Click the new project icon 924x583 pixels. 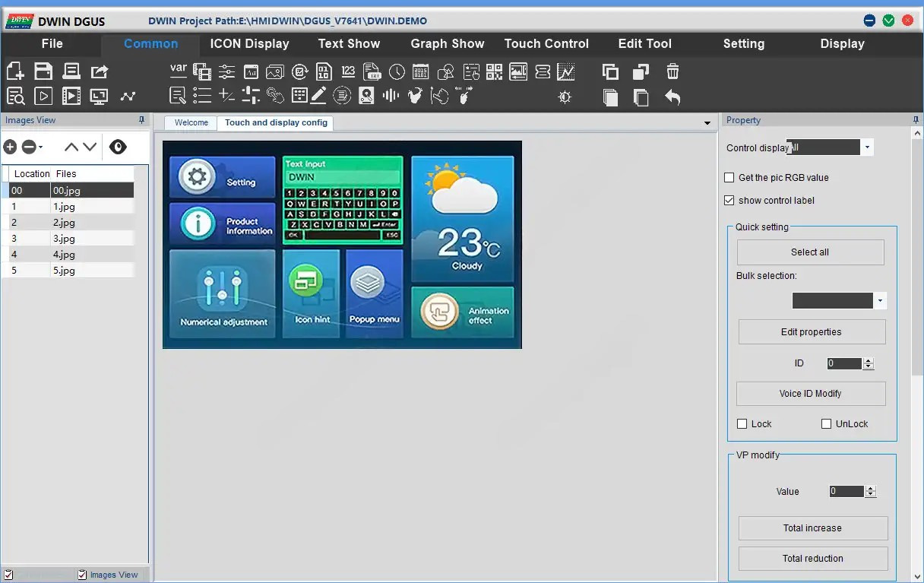[x=15, y=72]
